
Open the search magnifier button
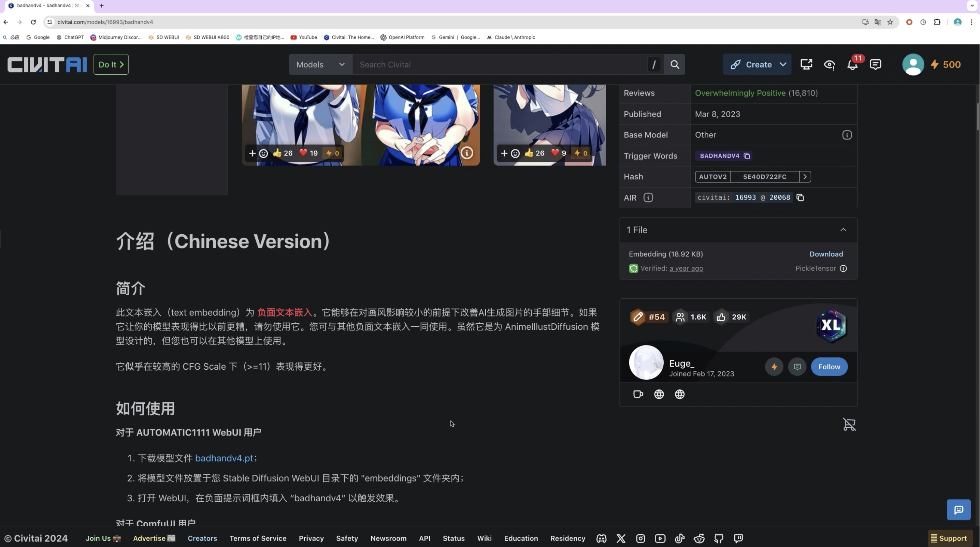click(675, 64)
